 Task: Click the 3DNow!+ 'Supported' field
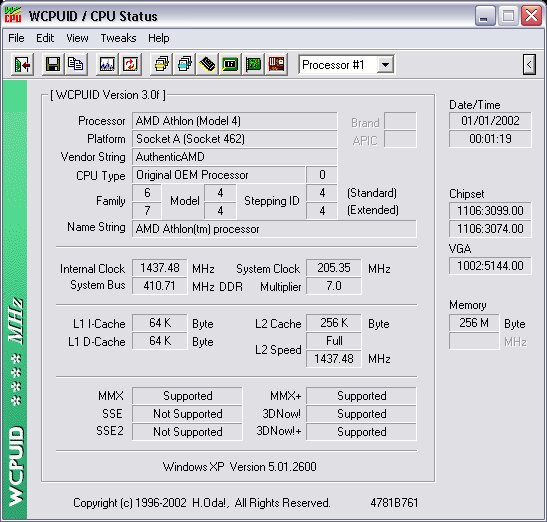[x=361, y=432]
